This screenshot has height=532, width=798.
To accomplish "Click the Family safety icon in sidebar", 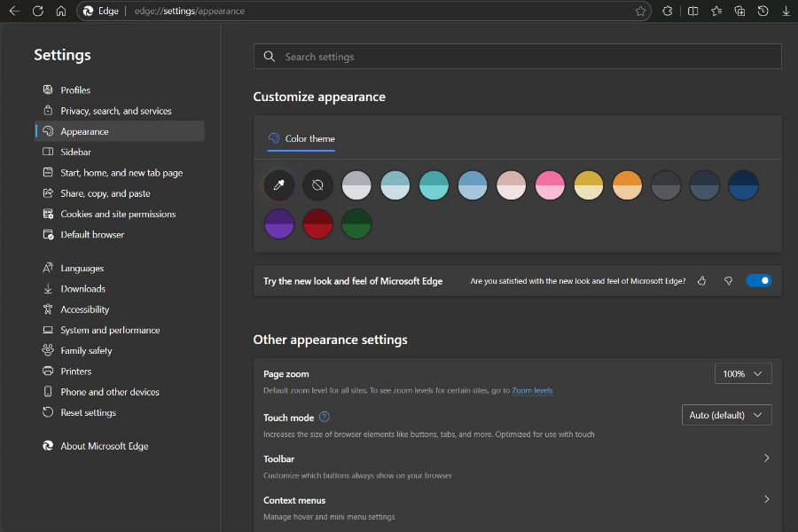I will click(48, 350).
